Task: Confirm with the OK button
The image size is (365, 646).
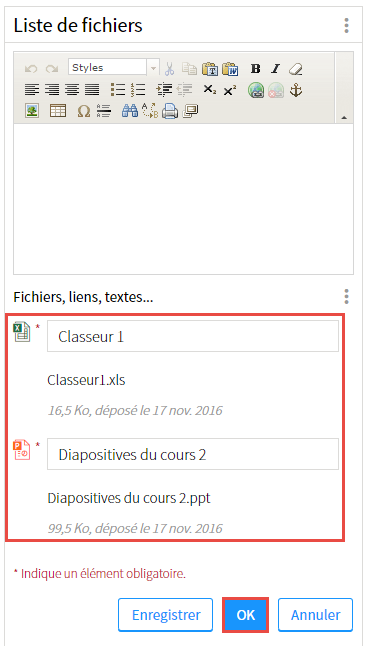Action: click(246, 615)
